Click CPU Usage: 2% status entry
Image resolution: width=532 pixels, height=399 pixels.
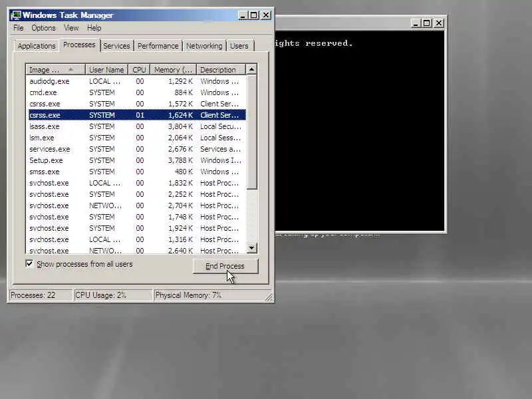(112, 295)
